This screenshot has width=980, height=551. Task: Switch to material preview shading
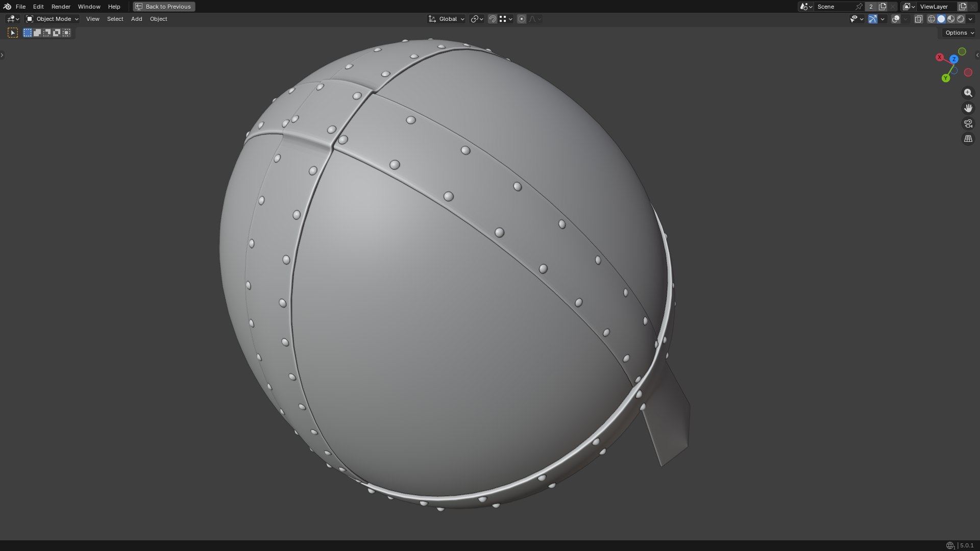pyautogui.click(x=951, y=19)
